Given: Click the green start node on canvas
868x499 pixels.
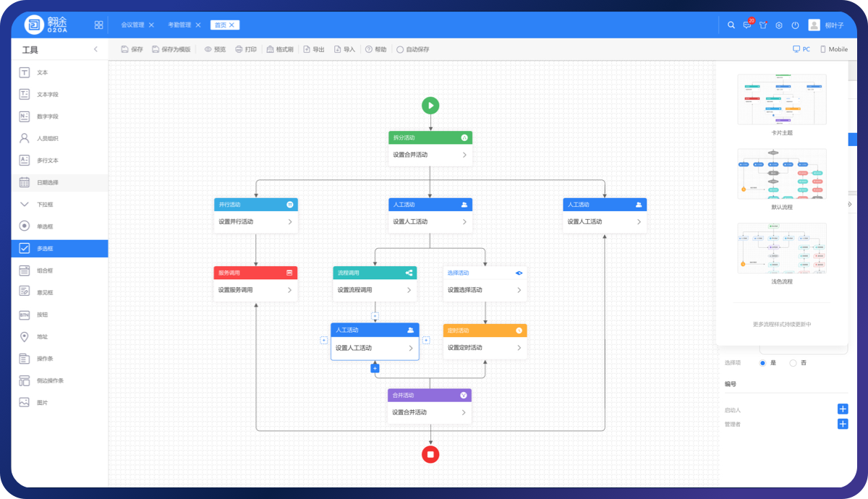Looking at the screenshot, I should point(430,106).
